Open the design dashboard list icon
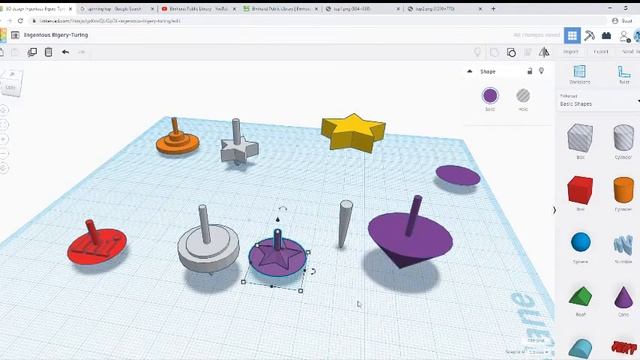The width and height of the screenshot is (640, 360). [15, 35]
